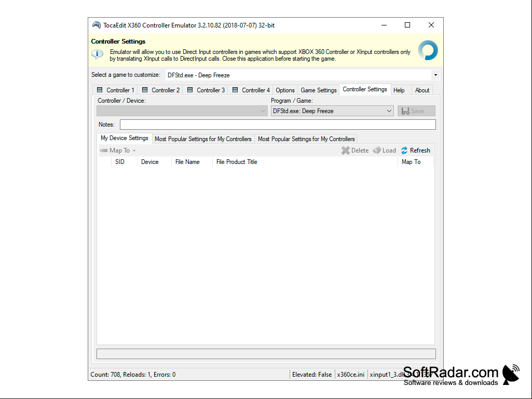
Task: Open the Controller 2 tab
Action: point(160,90)
